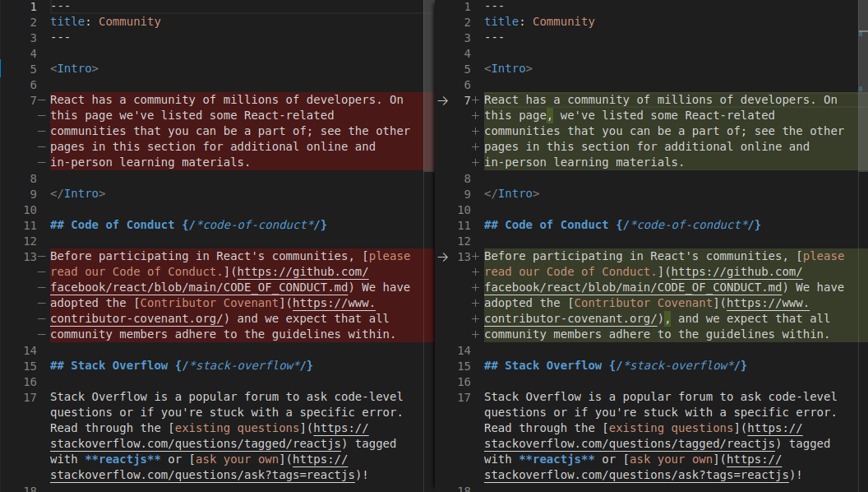Click '[existing questions]' link text in right pane
The height and width of the screenshot is (492, 868).
[672, 429]
